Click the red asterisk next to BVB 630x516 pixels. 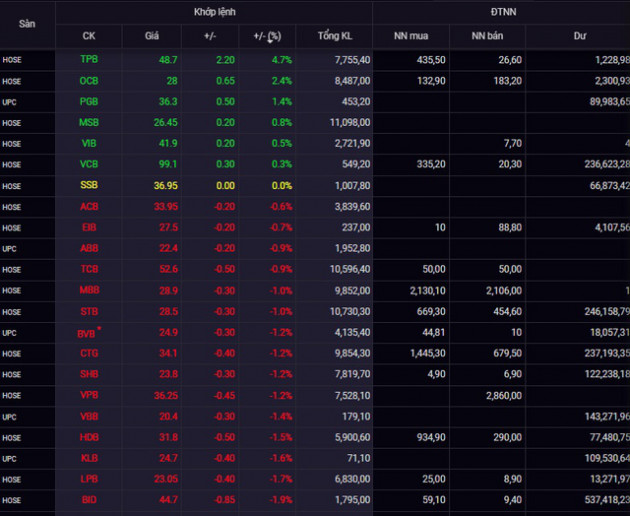99,328
